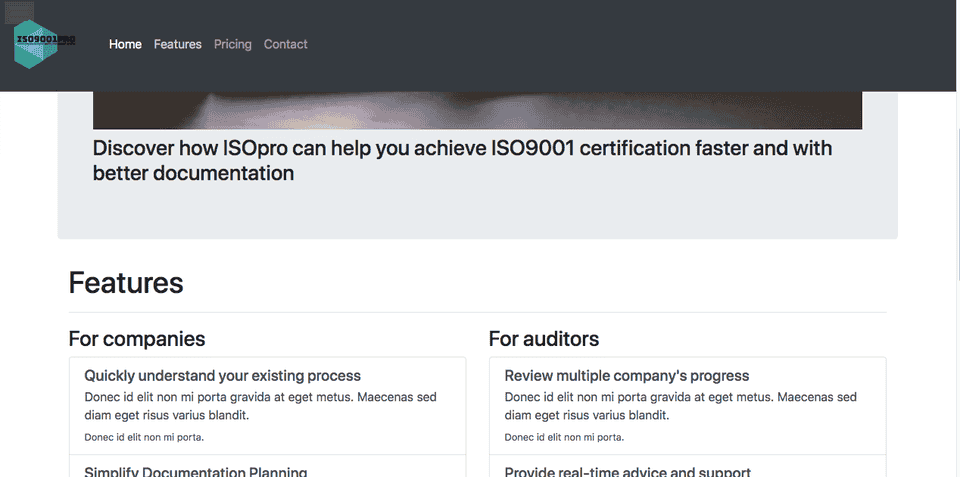This screenshot has width=960, height=477.
Task: Click the 'Discover how ISOpro' headline
Action: coord(462,160)
